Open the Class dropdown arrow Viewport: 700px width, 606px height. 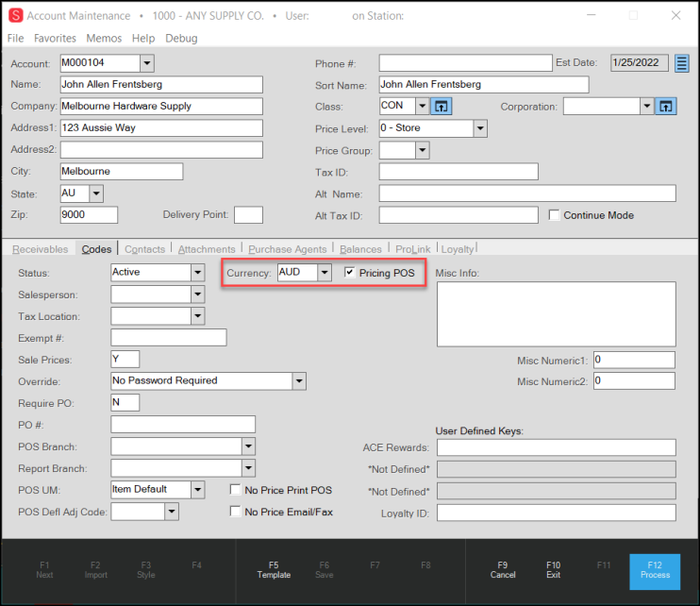point(422,107)
